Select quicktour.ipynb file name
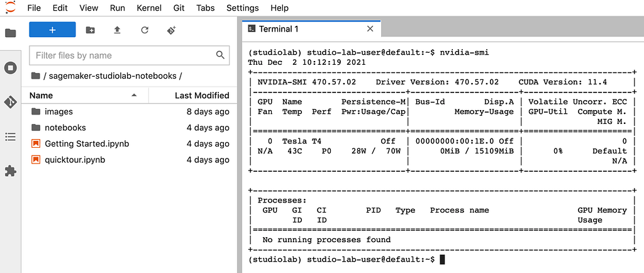This screenshot has width=644, height=273. point(75,160)
